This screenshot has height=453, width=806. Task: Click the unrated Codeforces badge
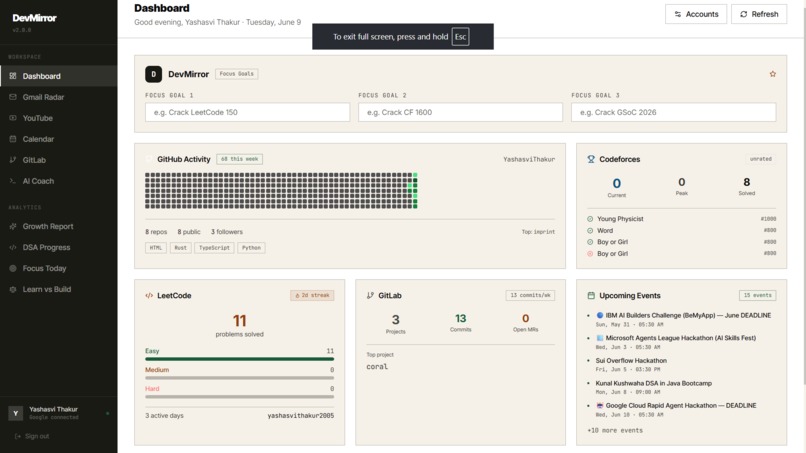point(761,159)
